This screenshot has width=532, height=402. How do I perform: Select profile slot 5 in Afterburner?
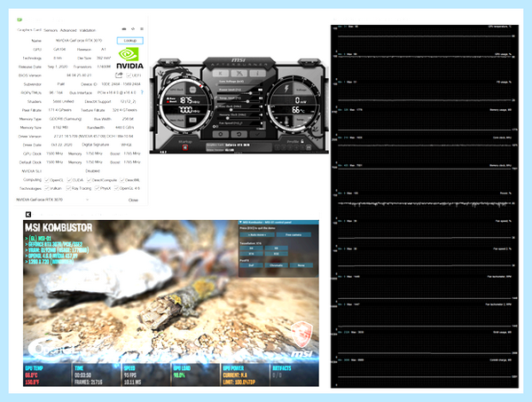click(302, 147)
